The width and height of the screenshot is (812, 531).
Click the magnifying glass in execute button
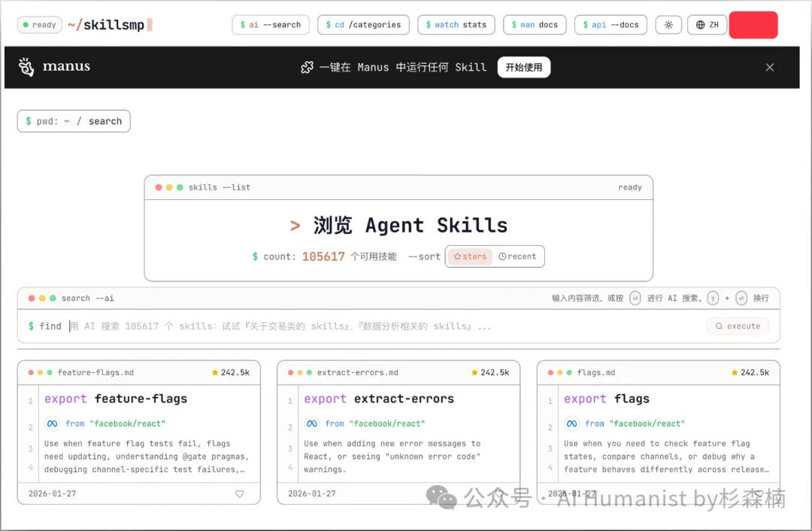721,326
